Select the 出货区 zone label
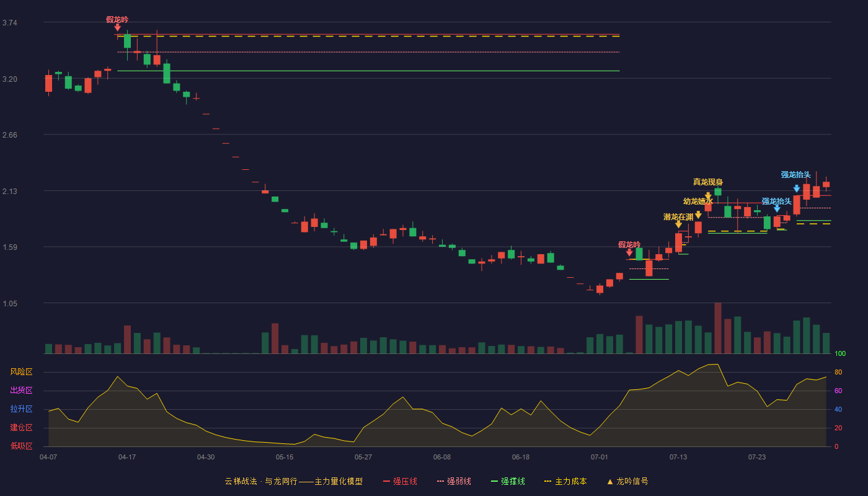Screen dimensions: 868x496 click(x=21, y=391)
